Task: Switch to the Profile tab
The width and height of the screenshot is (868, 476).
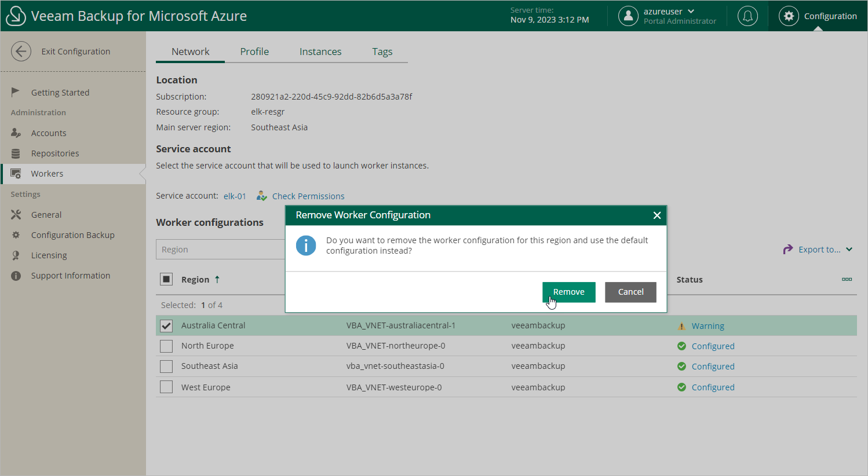Action: (x=254, y=52)
